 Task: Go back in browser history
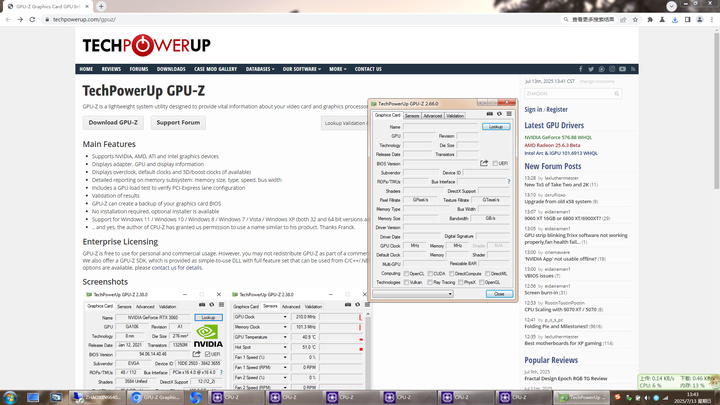[8, 19]
